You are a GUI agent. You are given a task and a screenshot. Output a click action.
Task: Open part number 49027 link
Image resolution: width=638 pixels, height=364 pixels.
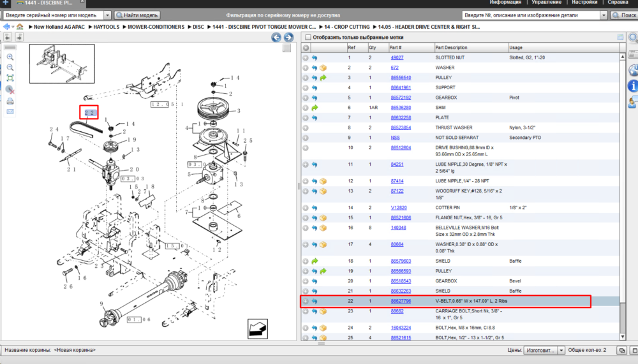coord(397,58)
